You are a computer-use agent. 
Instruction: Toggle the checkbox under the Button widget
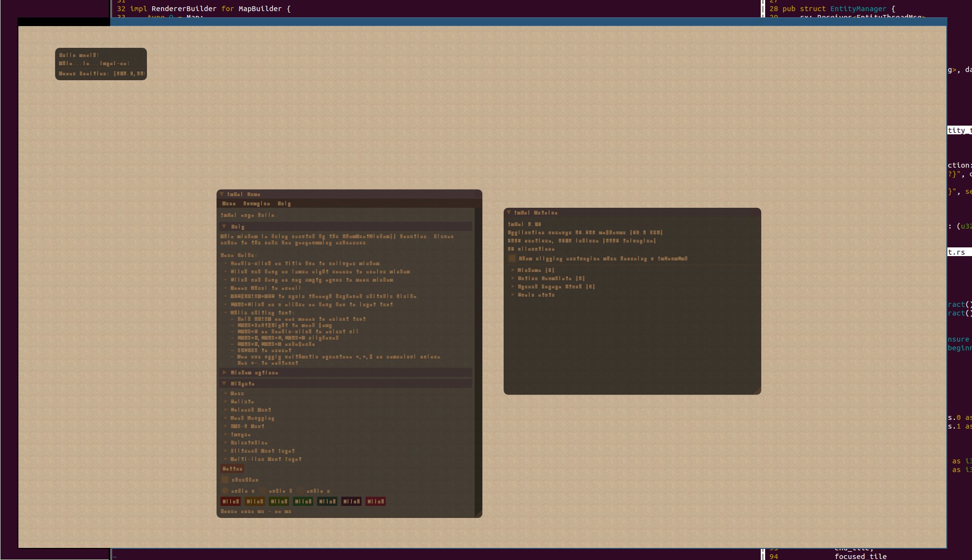pos(225,480)
